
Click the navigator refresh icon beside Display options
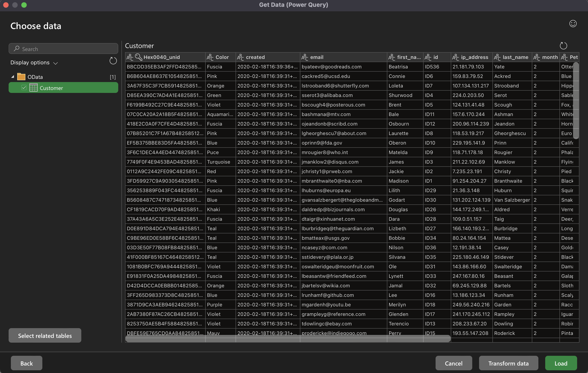(x=113, y=61)
